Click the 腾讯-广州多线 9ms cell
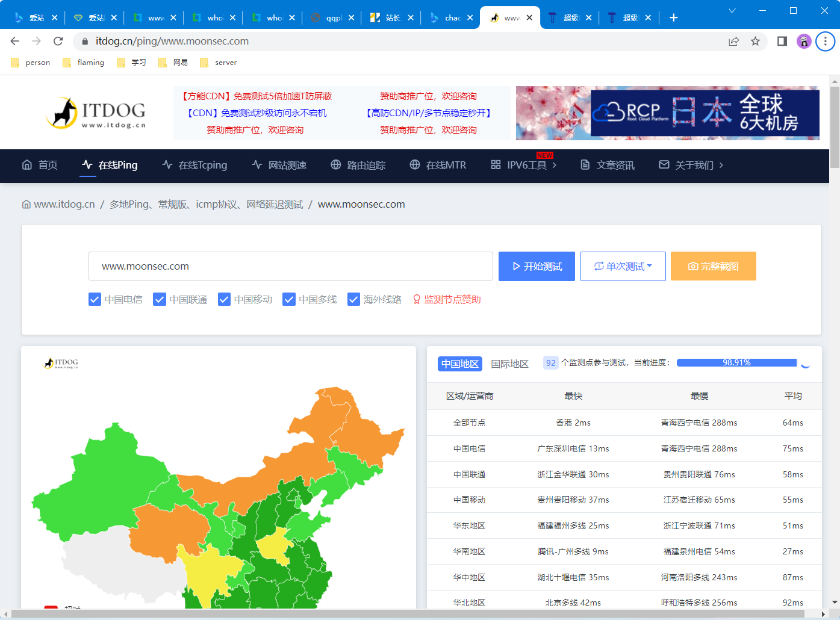 (573, 551)
